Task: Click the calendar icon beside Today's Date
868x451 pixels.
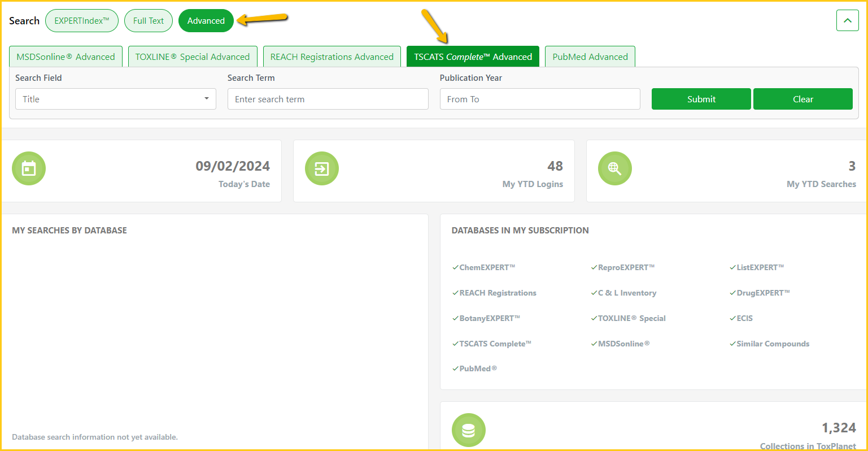Action: click(29, 168)
